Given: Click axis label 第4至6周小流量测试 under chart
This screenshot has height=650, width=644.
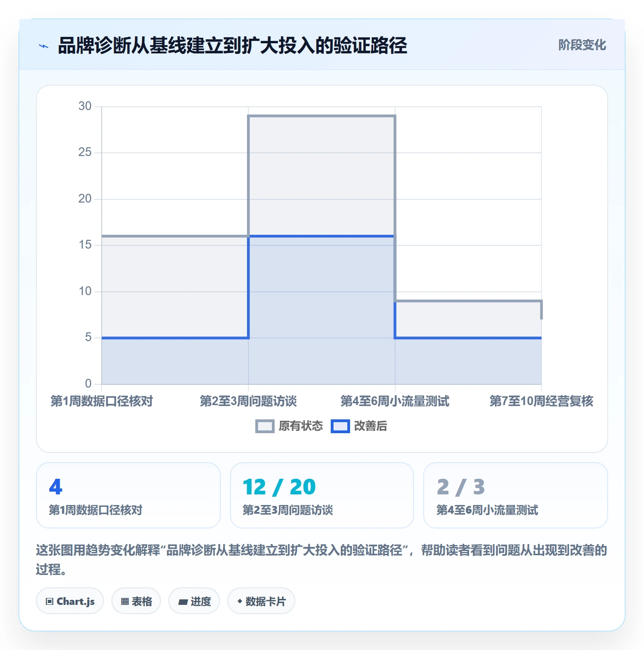Looking at the screenshot, I should [x=395, y=401].
